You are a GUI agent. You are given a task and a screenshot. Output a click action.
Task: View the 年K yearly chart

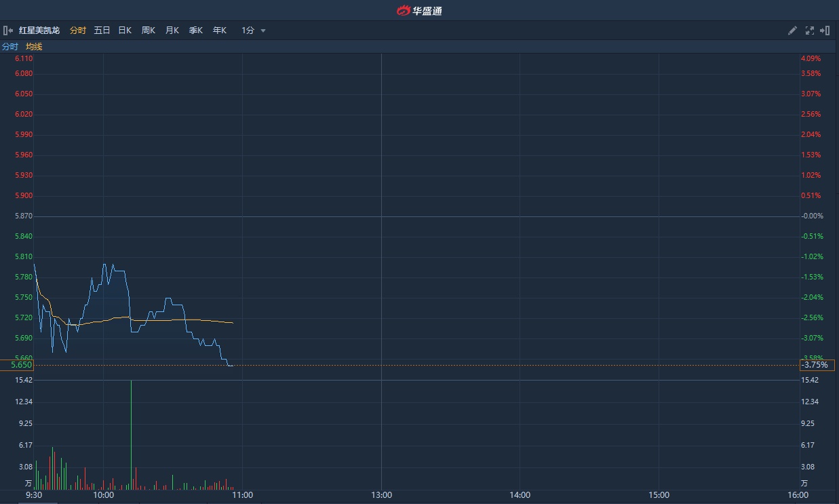(220, 31)
